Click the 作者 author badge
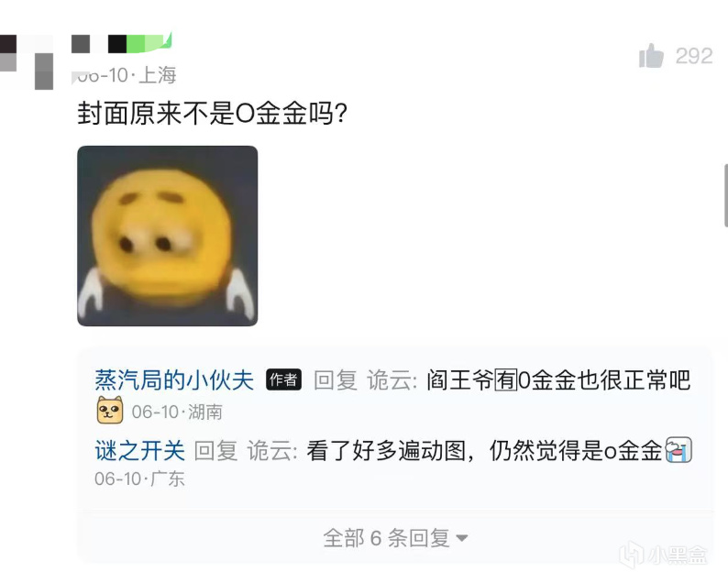The height and width of the screenshot is (583, 728). click(x=283, y=379)
